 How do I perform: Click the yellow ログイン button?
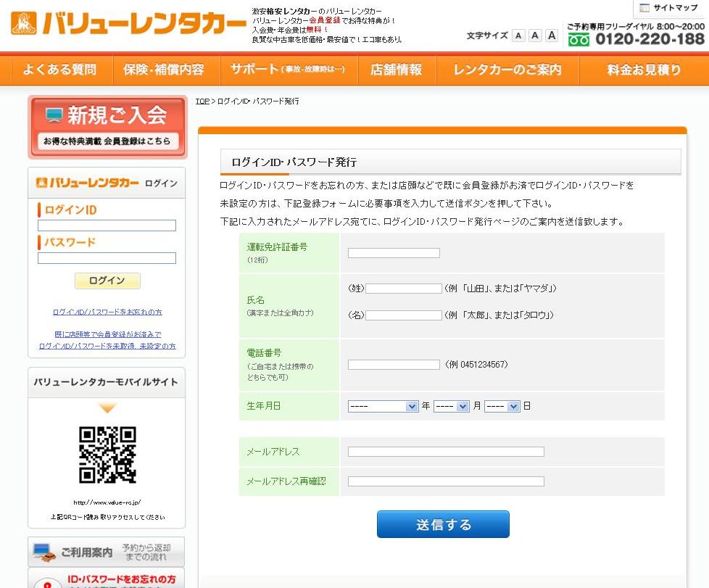click(107, 281)
